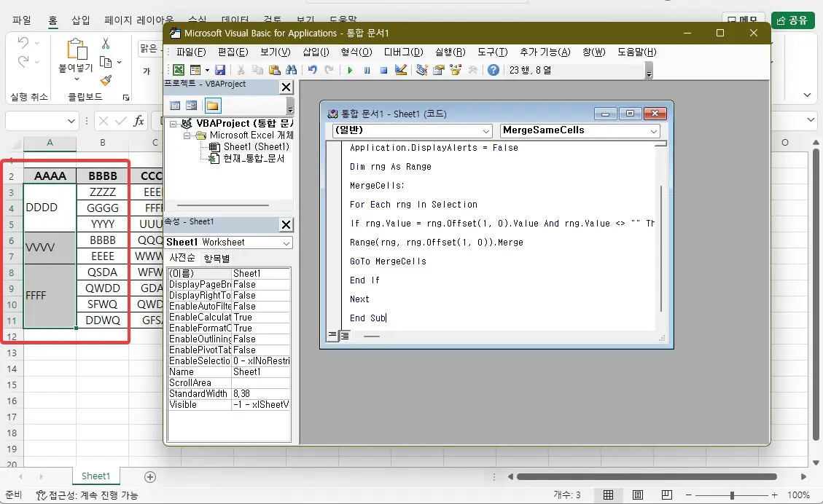The image size is (823, 504).
Task: Click Procedure View button at code window bottom
Action: (332, 335)
